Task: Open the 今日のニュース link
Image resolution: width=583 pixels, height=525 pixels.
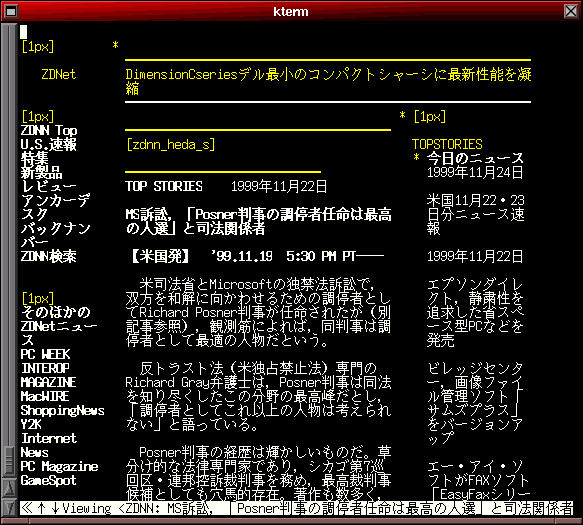Action: pos(475,158)
